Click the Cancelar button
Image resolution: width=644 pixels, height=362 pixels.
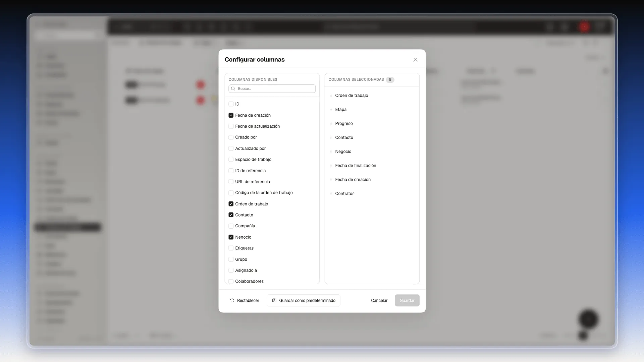(x=379, y=301)
